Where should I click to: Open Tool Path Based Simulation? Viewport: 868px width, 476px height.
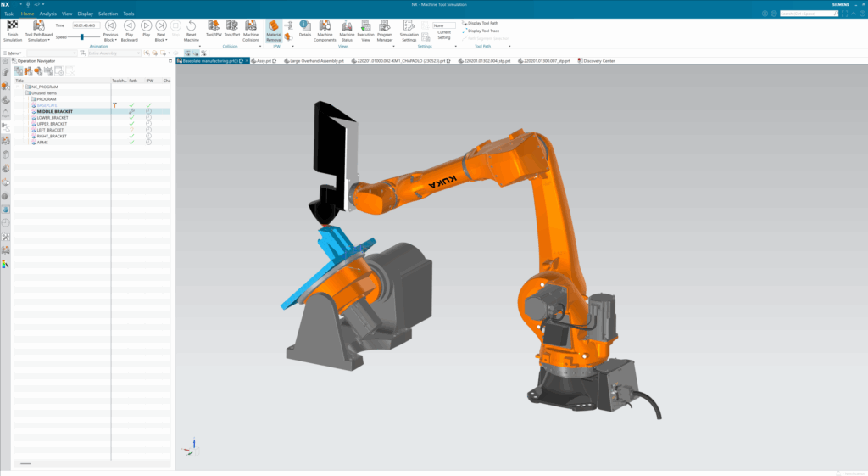39,31
